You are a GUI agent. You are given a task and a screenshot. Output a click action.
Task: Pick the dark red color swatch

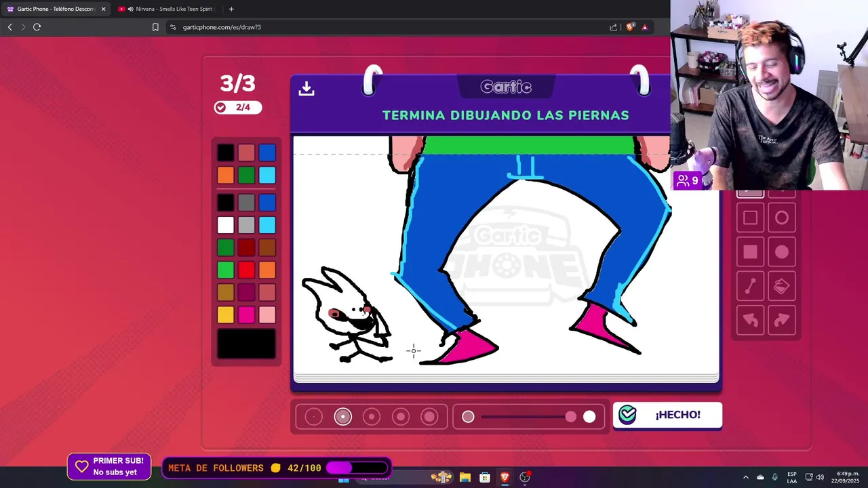pos(246,247)
